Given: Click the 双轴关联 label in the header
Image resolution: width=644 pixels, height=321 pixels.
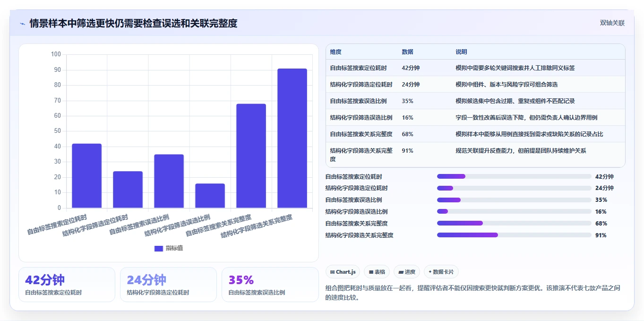Looking at the screenshot, I should click(x=612, y=23).
